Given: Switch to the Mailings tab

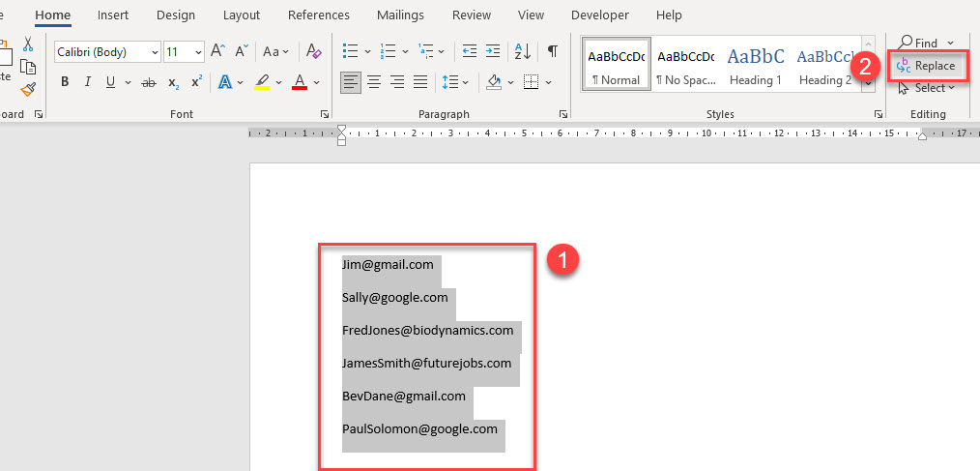Looking at the screenshot, I should [x=401, y=15].
